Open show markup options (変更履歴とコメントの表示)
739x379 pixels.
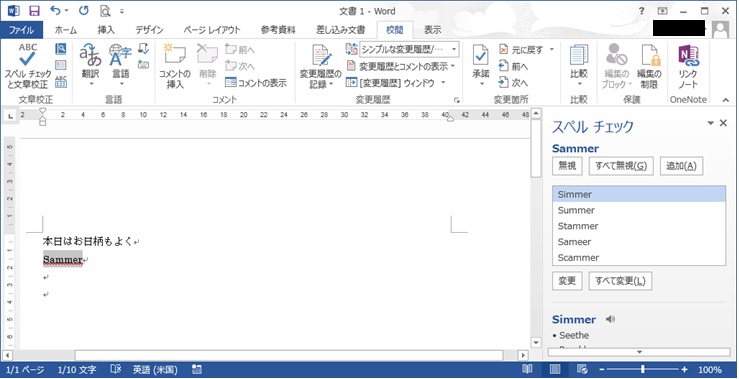[401, 66]
